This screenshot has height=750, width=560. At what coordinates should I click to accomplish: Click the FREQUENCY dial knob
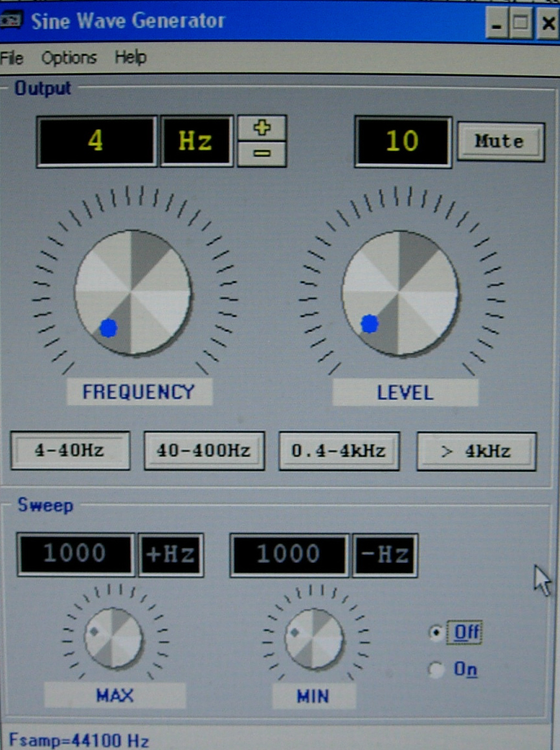pos(133,293)
